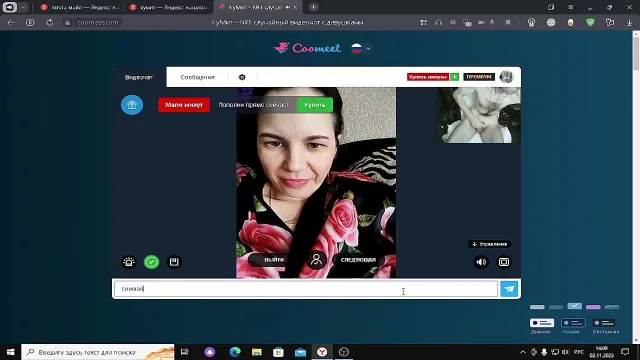Image resolution: width=640 pixels, height=360 pixels.
Task: Open the profile person icon in video
Action: 316,260
